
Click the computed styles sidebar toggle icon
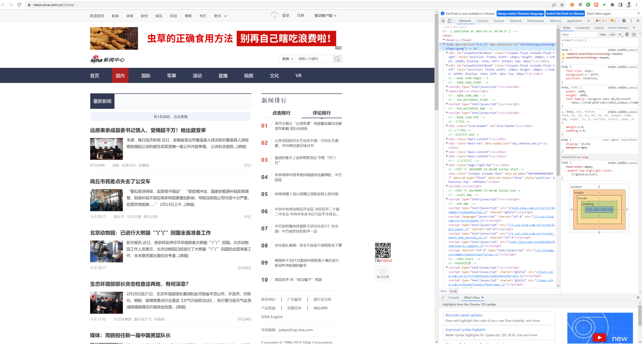pos(634,34)
